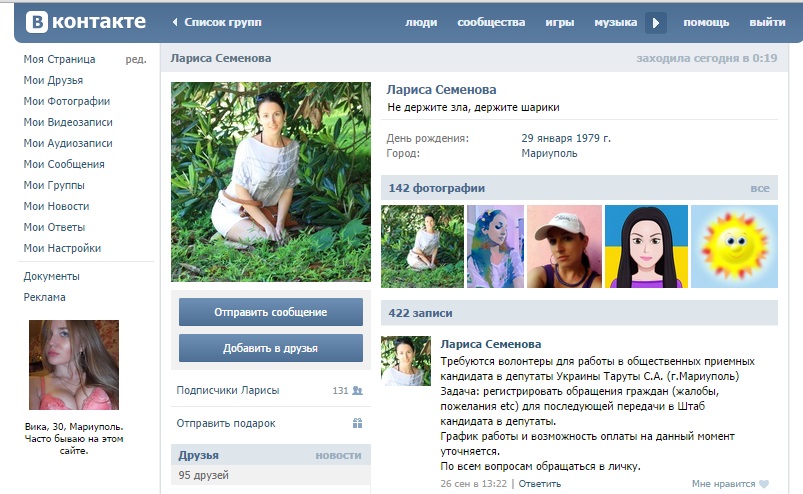Open the first garden photo thumbnail

click(x=422, y=246)
